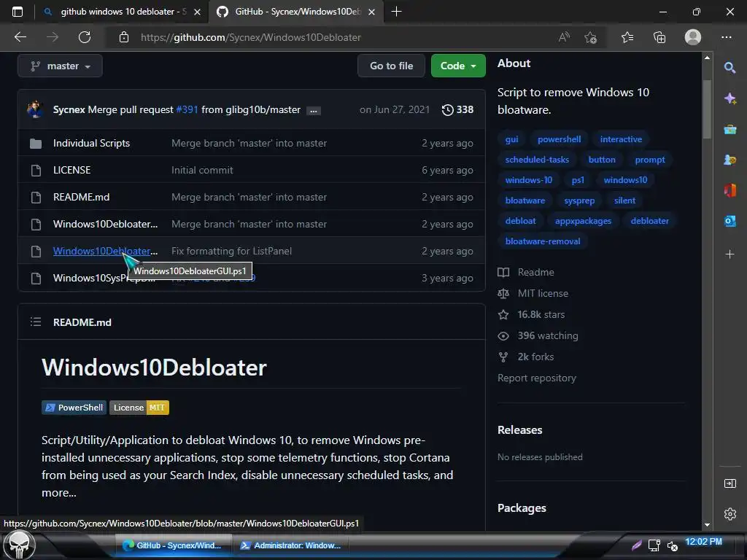Click the sysprep topic tag
The height and width of the screenshot is (560, 747).
click(579, 201)
